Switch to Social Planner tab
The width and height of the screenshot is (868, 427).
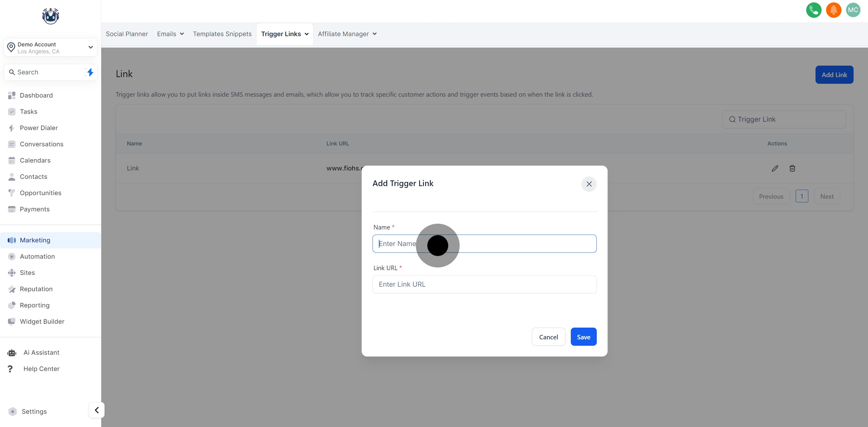click(127, 34)
